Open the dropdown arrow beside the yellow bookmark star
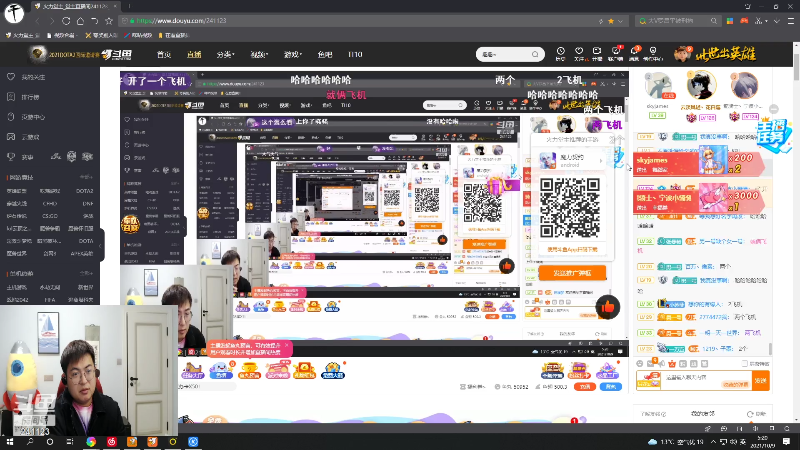This screenshot has height=450, width=800. click(620, 21)
